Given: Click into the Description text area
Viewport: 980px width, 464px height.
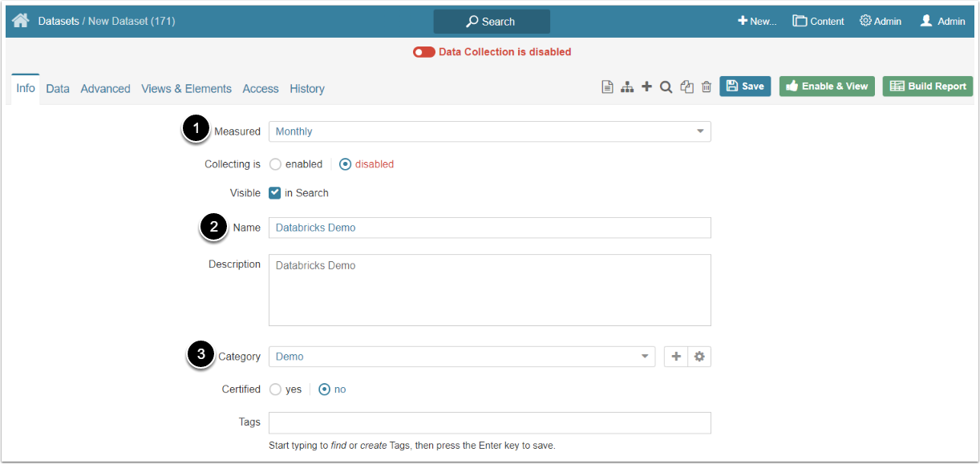Looking at the screenshot, I should tap(490, 290).
